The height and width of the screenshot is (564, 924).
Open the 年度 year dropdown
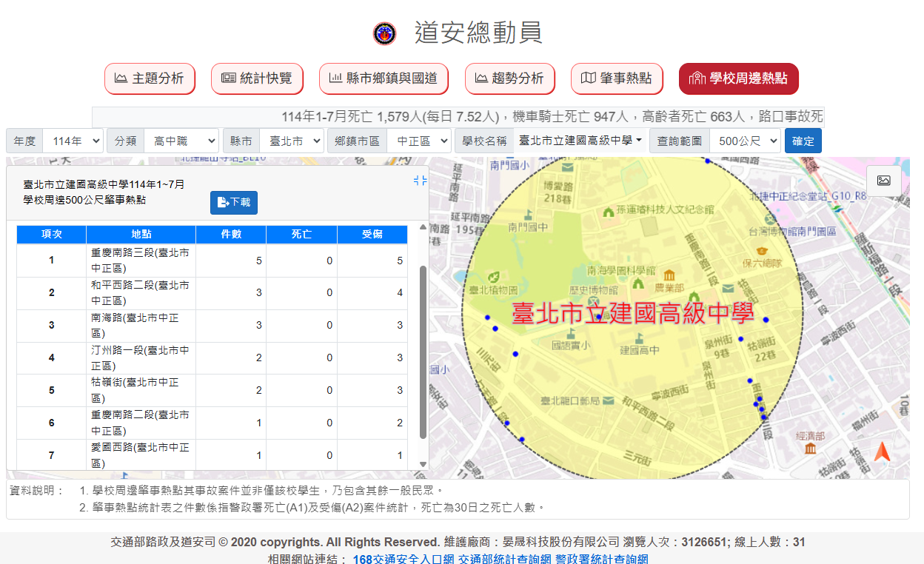click(x=73, y=141)
